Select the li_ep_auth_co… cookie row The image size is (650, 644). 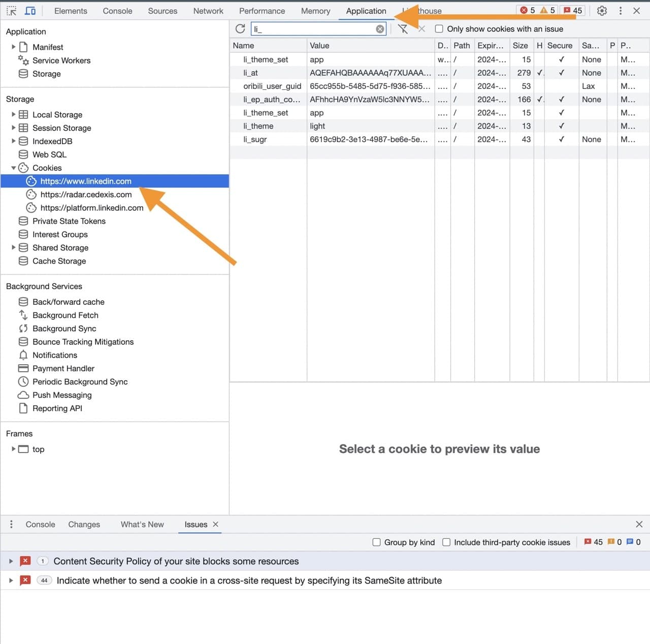coord(439,100)
